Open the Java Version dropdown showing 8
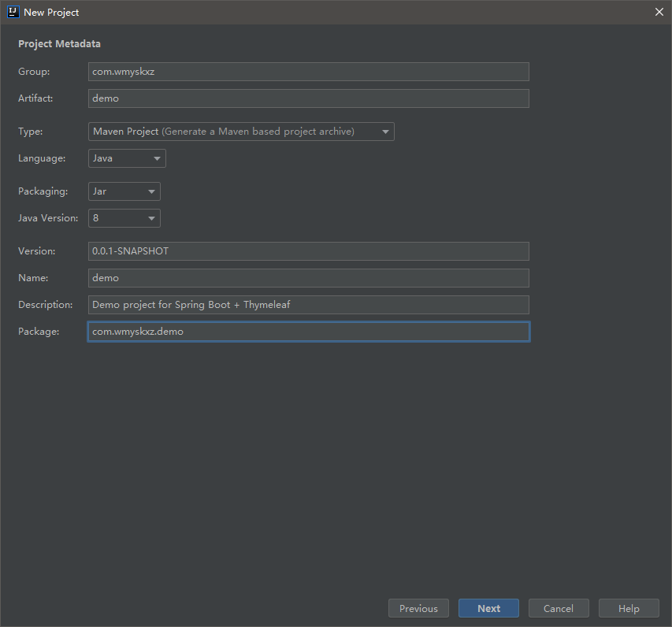Screen dimensions: 672x627 tap(124, 218)
